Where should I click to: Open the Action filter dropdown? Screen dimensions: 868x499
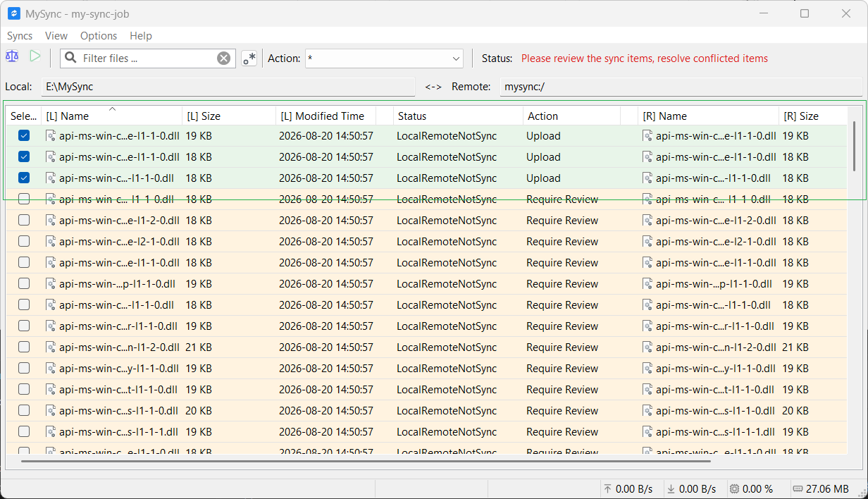pos(384,58)
